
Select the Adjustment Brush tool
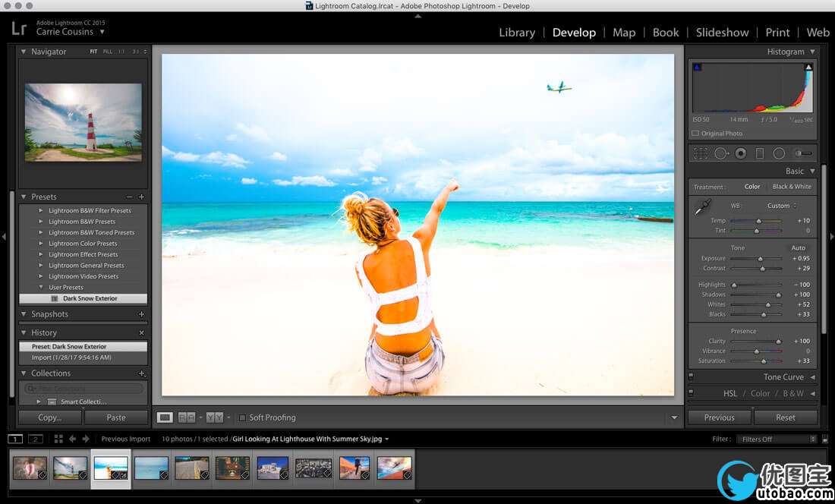803,153
